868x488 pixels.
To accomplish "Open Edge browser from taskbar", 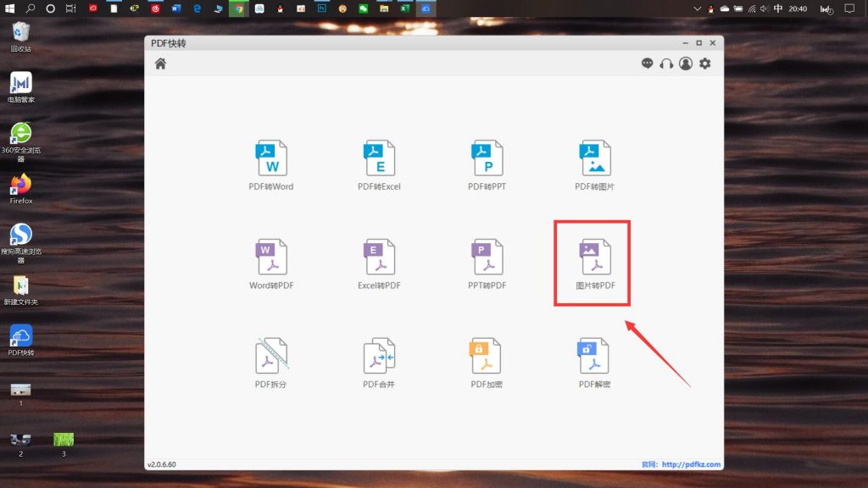I will tap(197, 8).
